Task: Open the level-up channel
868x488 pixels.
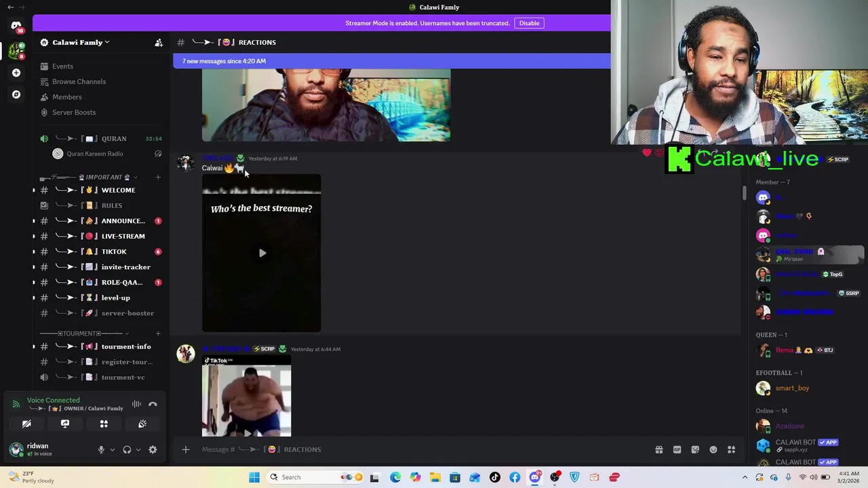Action: 102,298
